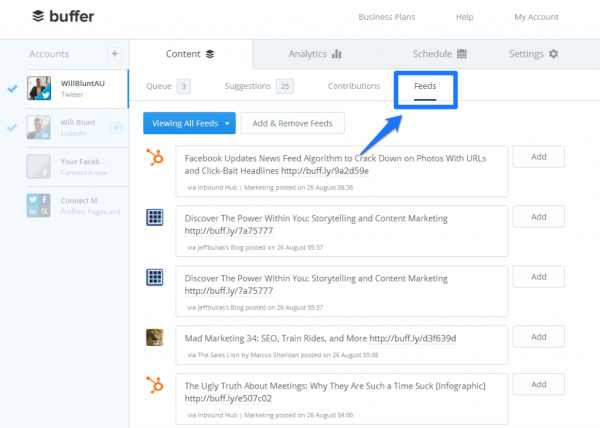Click the lion icon beside Mad Marketing post

click(155, 337)
